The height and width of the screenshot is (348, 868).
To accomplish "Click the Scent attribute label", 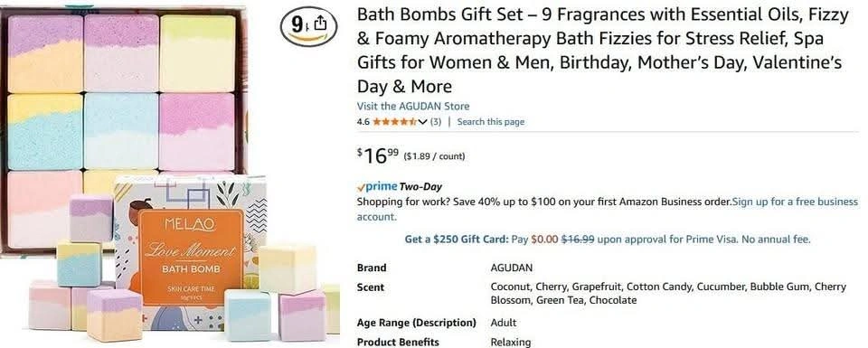I will (x=371, y=287).
